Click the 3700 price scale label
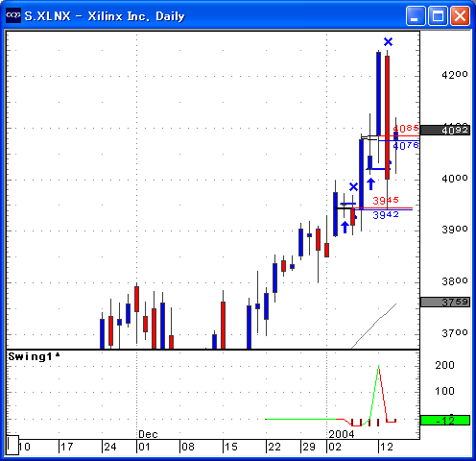 click(455, 333)
